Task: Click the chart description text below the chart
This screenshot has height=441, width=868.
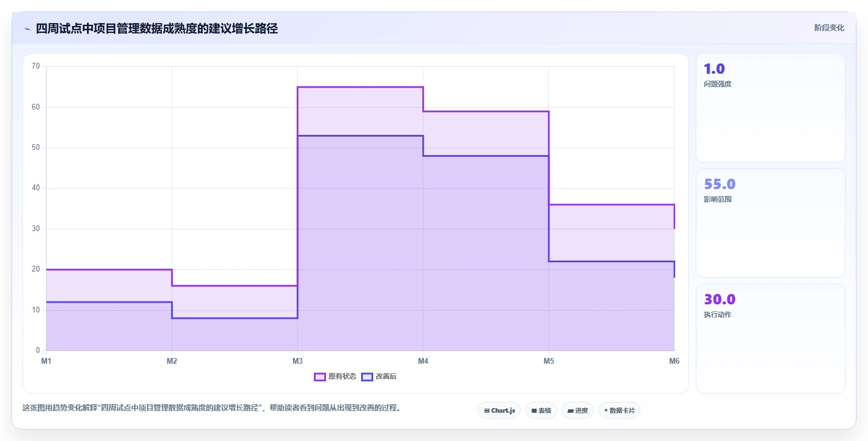Action: click(x=211, y=408)
